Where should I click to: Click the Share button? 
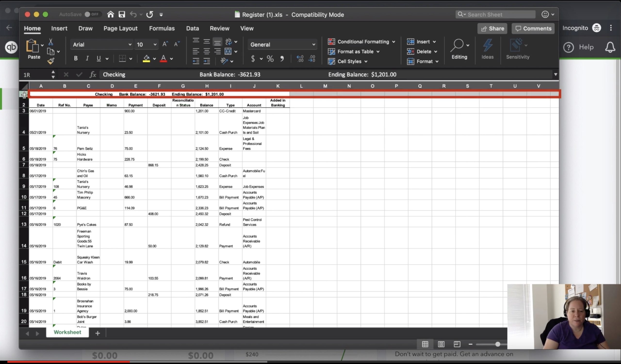click(493, 28)
